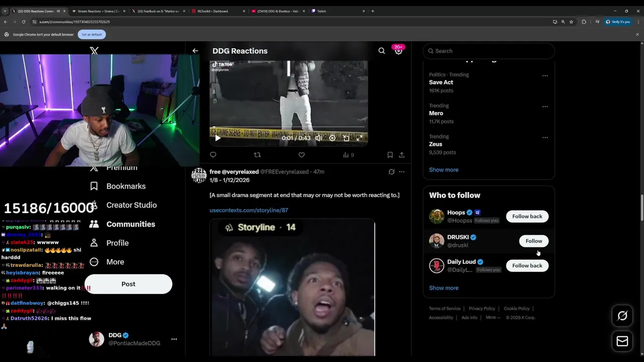The height and width of the screenshot is (362, 644).
Task: Open Mero trending topic
Action: (x=436, y=113)
